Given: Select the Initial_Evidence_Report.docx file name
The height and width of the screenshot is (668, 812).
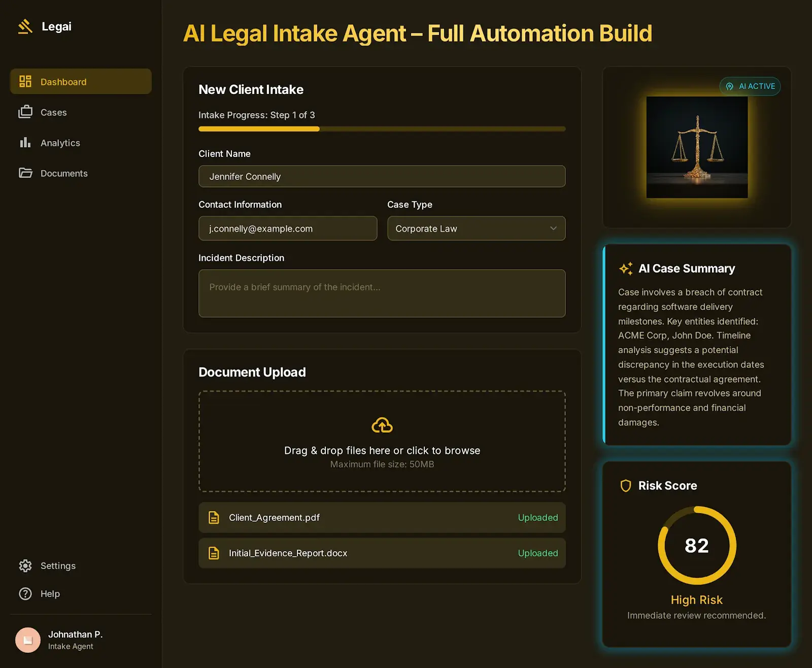Looking at the screenshot, I should [288, 553].
